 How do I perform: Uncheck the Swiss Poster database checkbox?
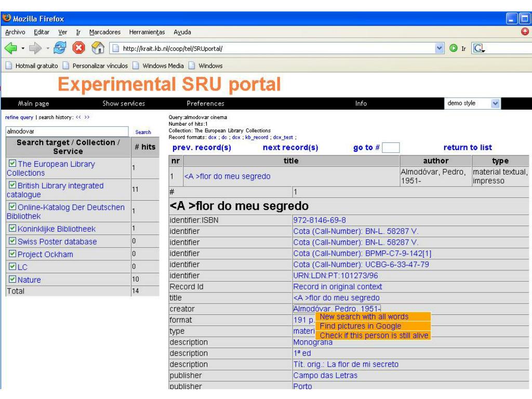(12, 241)
